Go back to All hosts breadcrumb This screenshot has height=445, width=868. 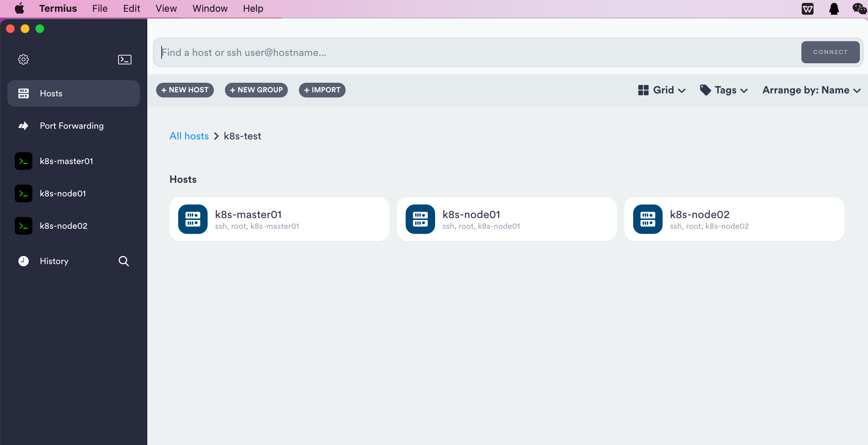189,136
